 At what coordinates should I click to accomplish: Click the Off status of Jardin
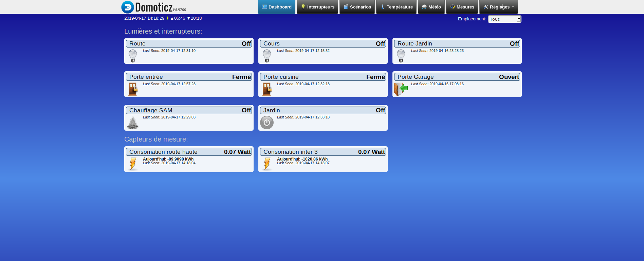(x=381, y=110)
